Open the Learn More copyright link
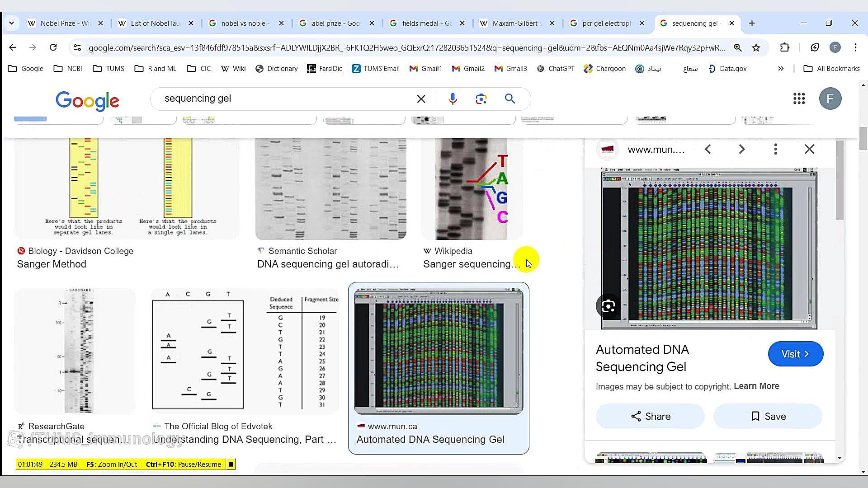This screenshot has width=868, height=488. tap(756, 386)
